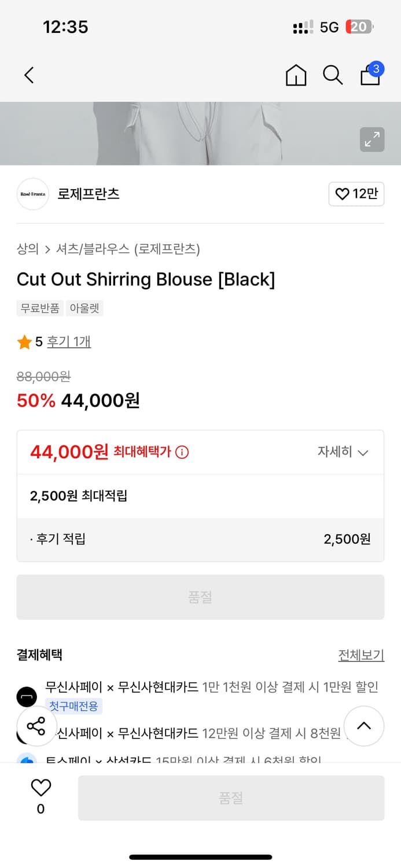
Task: Select the 로제프란츠 brand logo
Action: point(32,194)
